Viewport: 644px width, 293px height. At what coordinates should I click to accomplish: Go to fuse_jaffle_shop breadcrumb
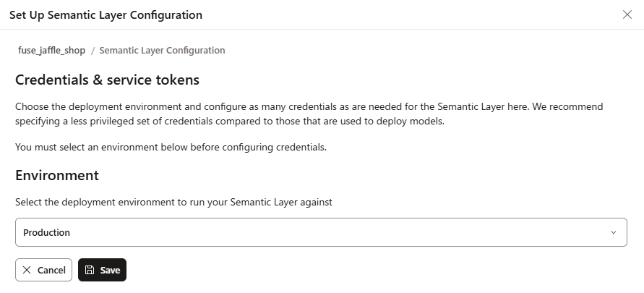point(51,51)
